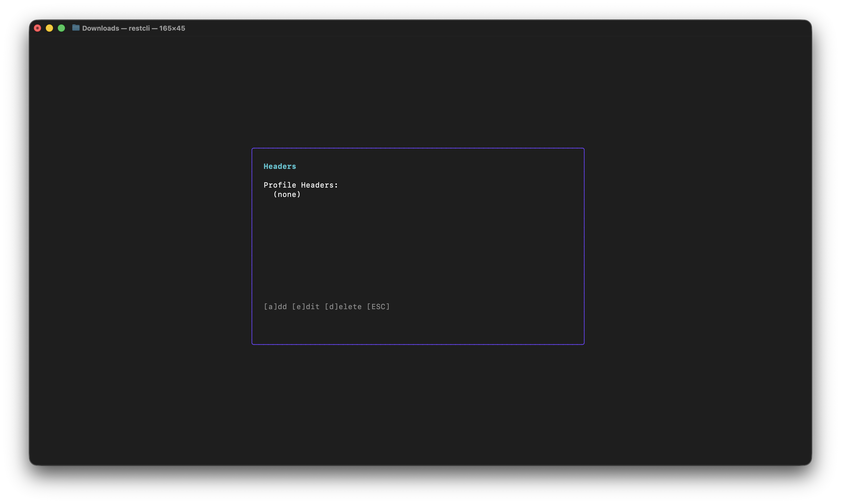Click the cyan "Headers" heading text
Viewport: 841px width, 504px height.
click(x=280, y=166)
